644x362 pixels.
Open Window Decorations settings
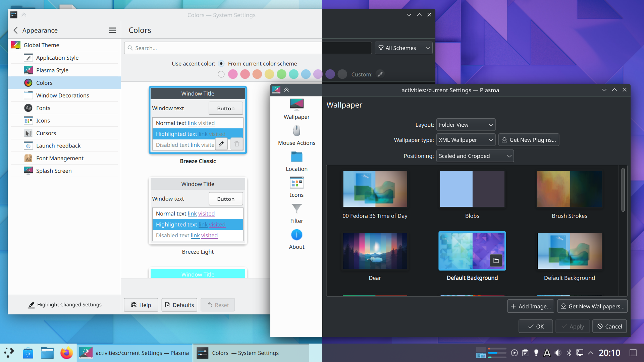click(x=64, y=95)
